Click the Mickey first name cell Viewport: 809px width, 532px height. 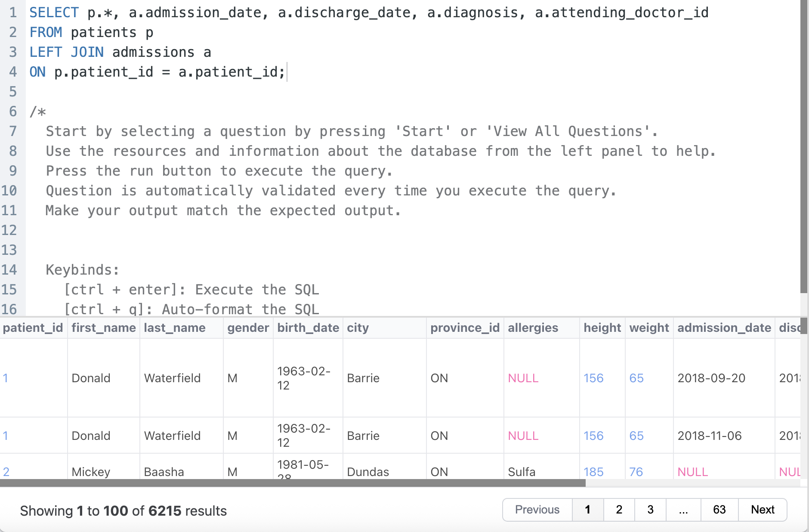[91, 472]
